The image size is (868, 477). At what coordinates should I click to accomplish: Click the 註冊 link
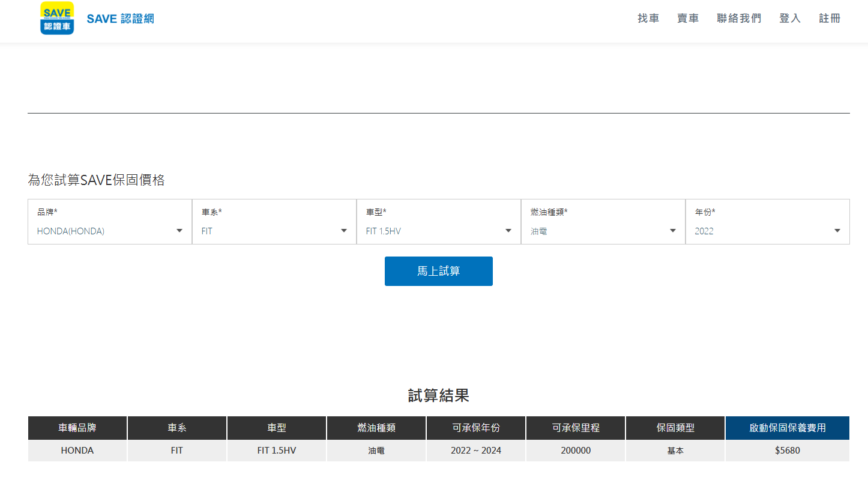point(830,19)
